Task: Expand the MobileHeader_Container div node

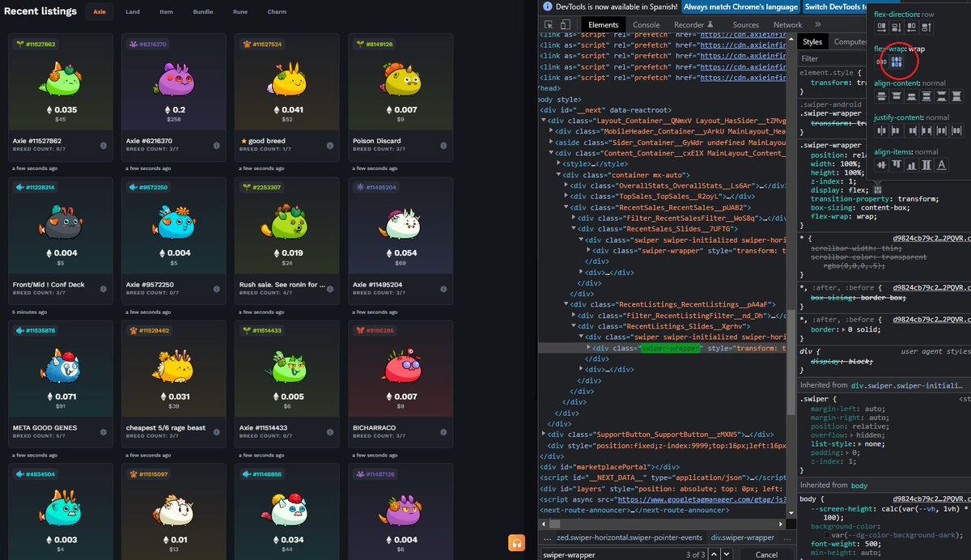Action: (551, 131)
